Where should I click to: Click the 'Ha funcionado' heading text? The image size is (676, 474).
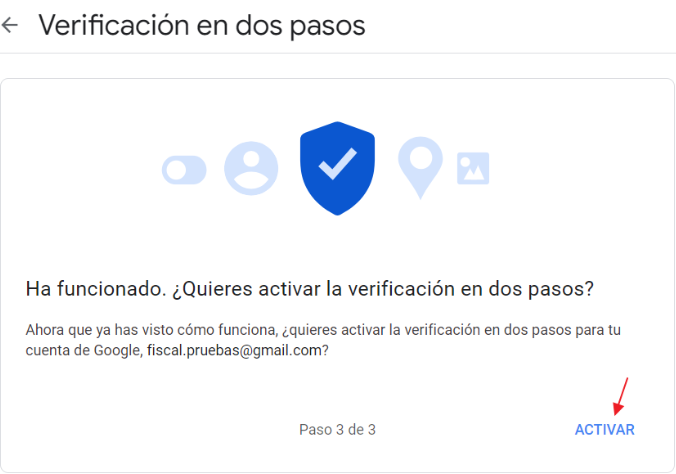[96, 289]
